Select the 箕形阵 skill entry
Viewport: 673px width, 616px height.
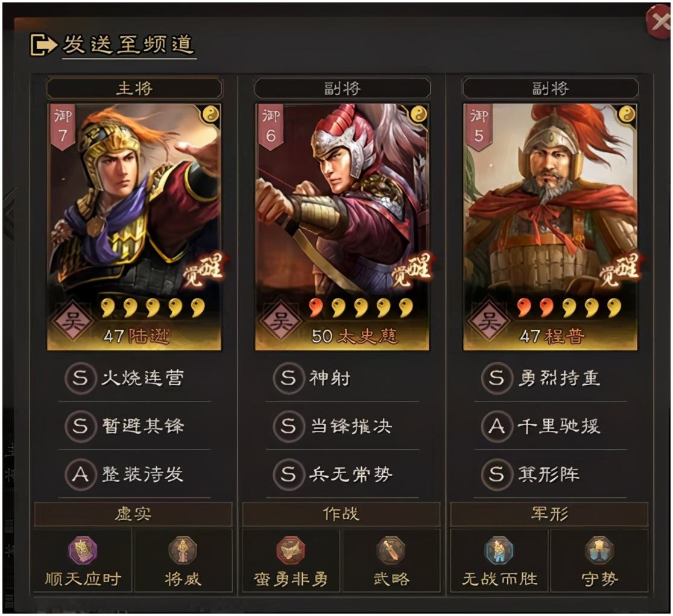pos(550,474)
